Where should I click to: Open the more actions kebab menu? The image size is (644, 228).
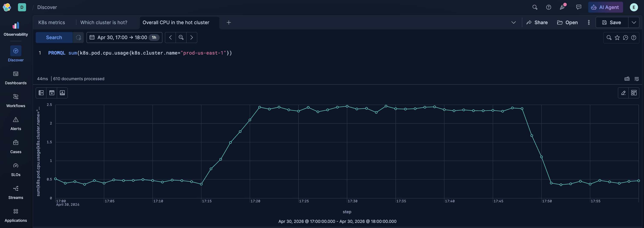(589, 22)
